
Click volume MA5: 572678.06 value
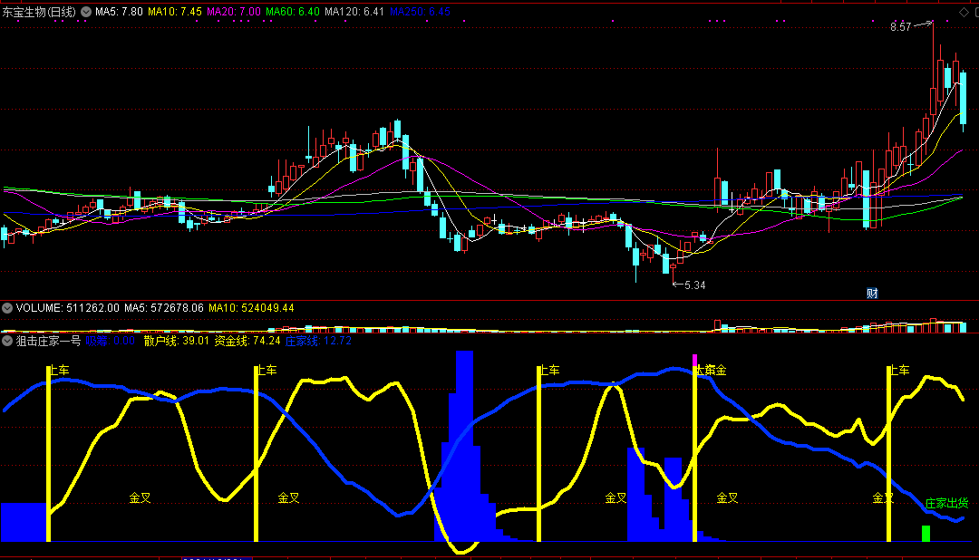click(164, 308)
